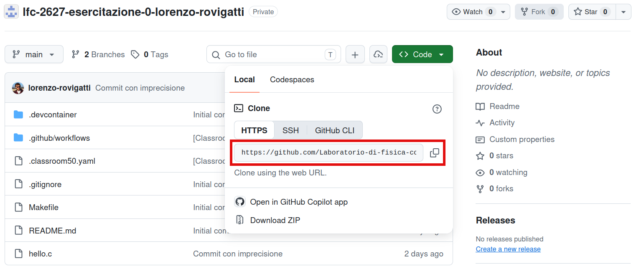The height and width of the screenshot is (269, 644).
Task: Click lorenzo-rovigatti's profile picture in commit row
Action: tap(18, 88)
